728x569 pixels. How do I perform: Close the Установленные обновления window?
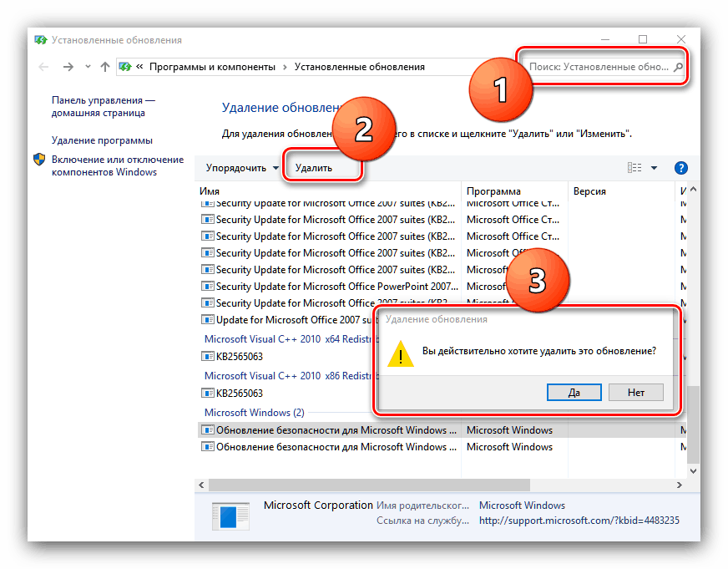pyautogui.click(x=680, y=40)
